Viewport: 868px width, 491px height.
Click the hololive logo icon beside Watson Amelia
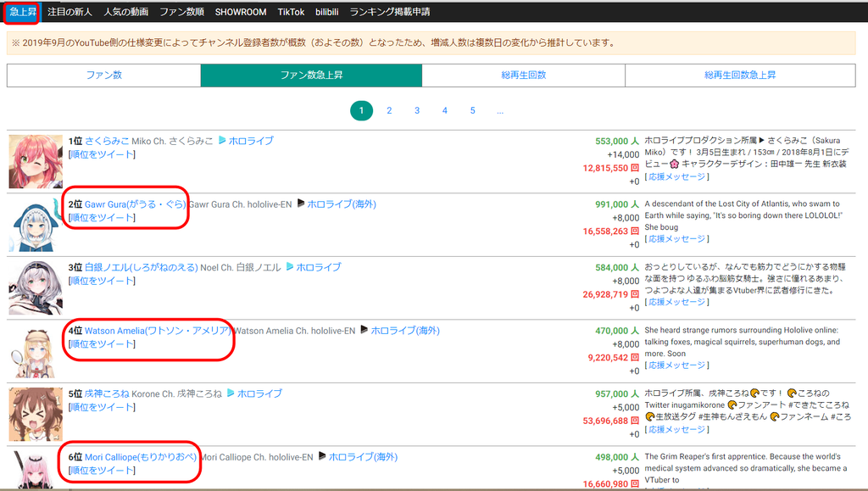point(364,330)
